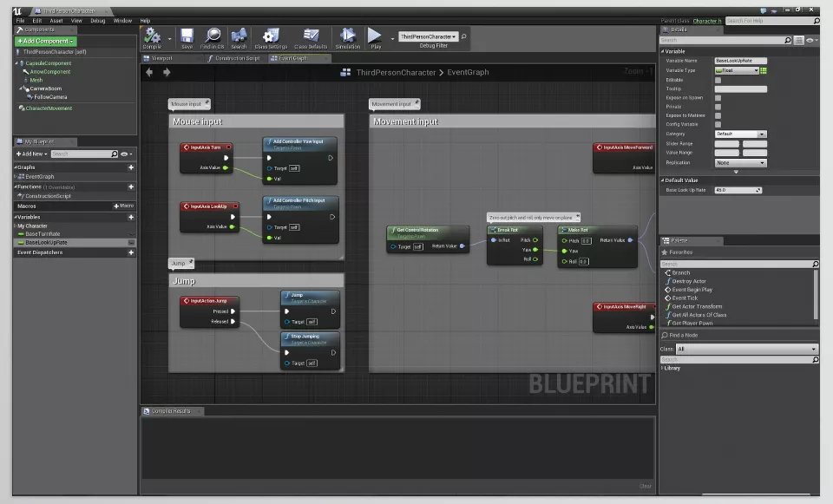Open the Debug menu
This screenshot has height=504, width=833.
[98, 21]
